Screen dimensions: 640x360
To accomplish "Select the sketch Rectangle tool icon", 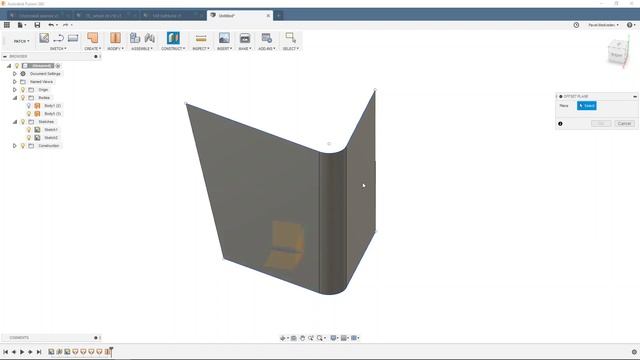I will tap(73, 38).
